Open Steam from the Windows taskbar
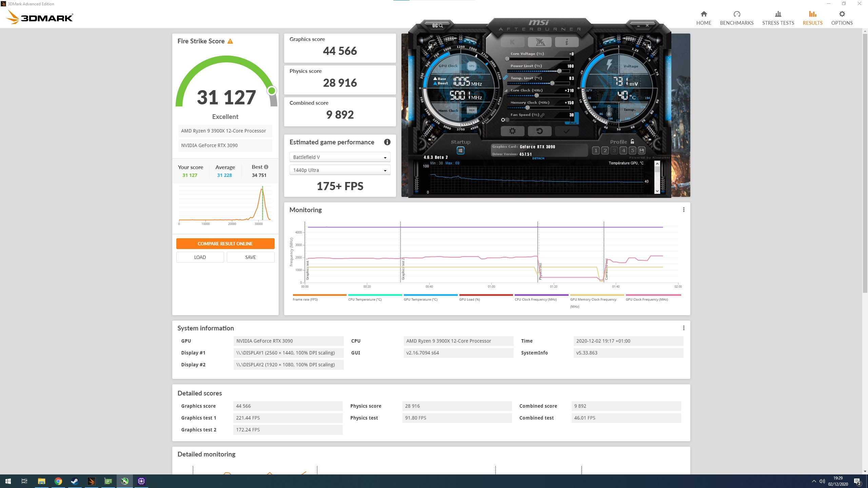Screen dimensions: 868x488 tap(75, 481)
